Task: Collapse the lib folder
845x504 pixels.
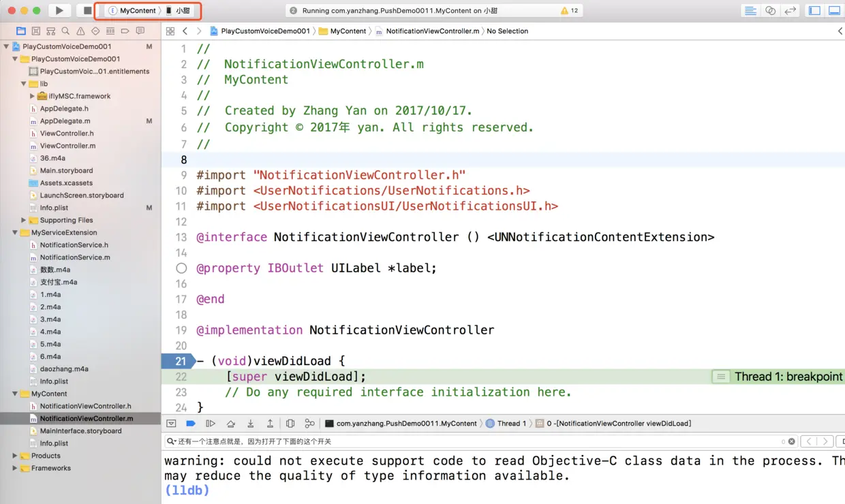Action: point(24,84)
